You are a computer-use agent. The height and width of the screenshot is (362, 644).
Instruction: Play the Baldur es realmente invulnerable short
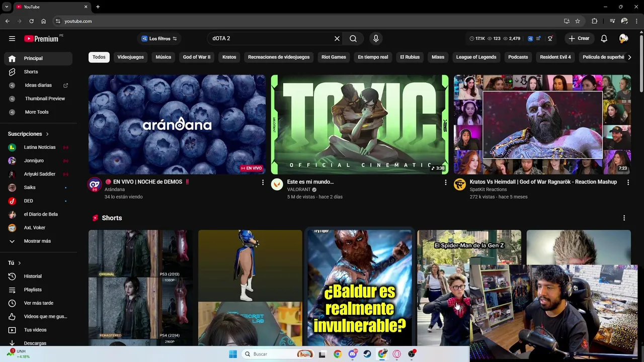click(360, 288)
